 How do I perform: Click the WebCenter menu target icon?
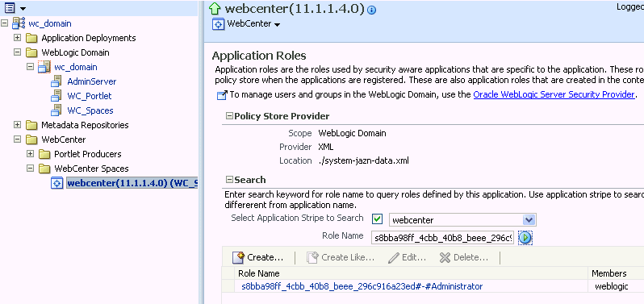218,24
